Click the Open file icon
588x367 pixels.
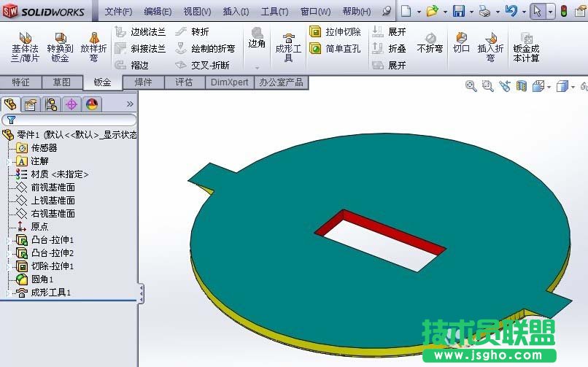433,11
